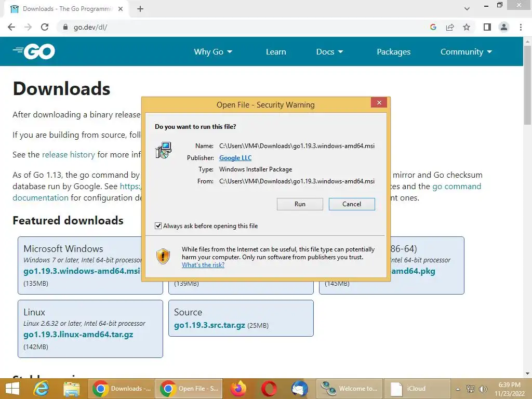Image resolution: width=532 pixels, height=399 pixels.
Task: Open the go command link
Action: point(456,187)
